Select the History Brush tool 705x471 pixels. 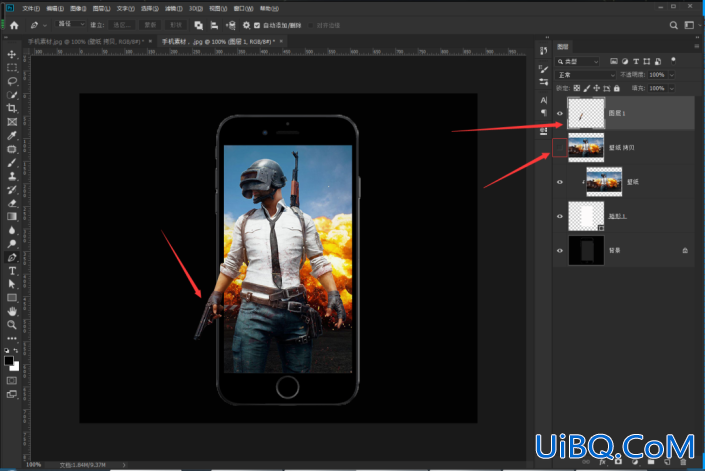click(x=12, y=190)
